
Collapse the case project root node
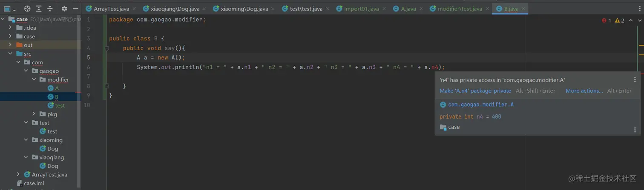coord(3,19)
